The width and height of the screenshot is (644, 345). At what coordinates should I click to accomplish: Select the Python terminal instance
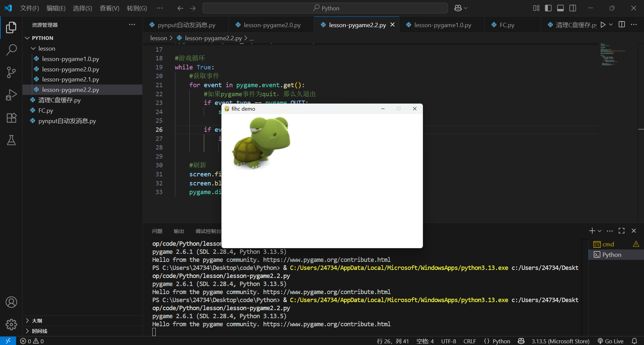pos(616,255)
